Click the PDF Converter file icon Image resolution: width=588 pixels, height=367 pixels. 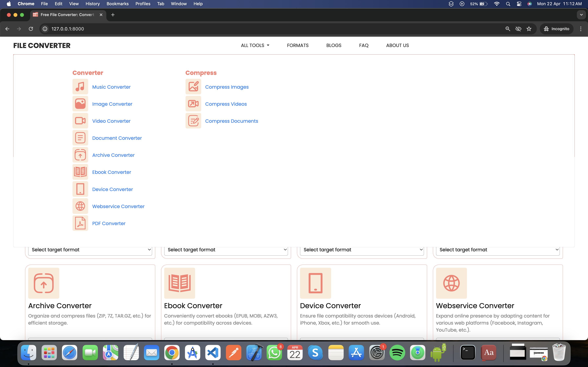point(80,223)
